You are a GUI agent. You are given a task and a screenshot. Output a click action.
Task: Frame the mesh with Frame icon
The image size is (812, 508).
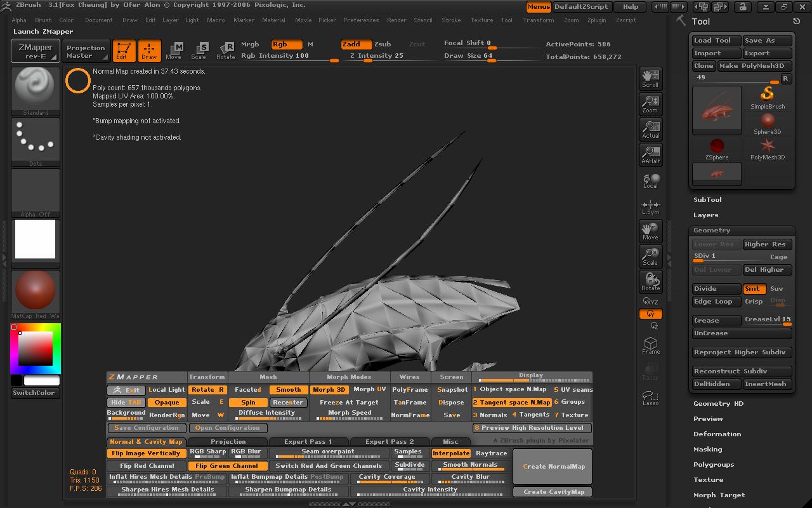tap(650, 346)
